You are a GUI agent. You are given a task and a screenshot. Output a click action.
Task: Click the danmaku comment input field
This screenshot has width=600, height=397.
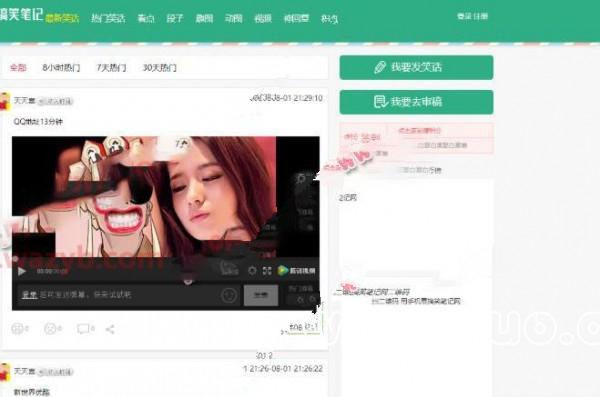119,295
